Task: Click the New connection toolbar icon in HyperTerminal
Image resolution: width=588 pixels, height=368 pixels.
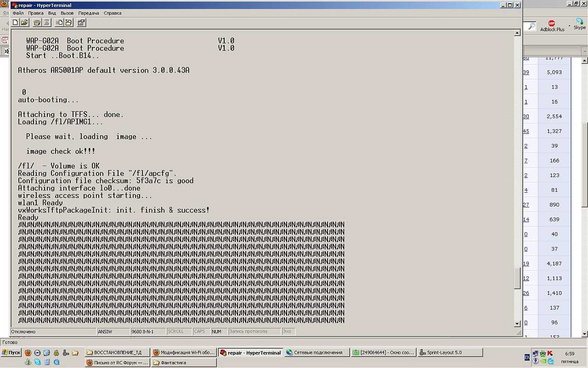Action: pos(16,23)
